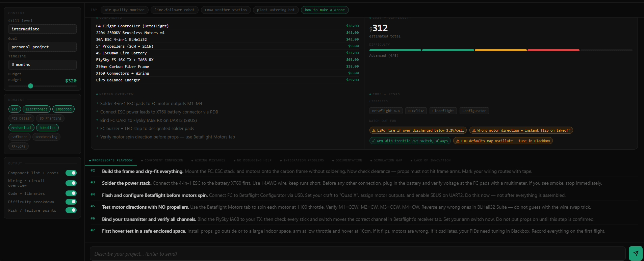Viewport: 644px width, 261px height.
Task: Click the '250mm Carbon Fiber Frame' component
Action: (x=227, y=67)
